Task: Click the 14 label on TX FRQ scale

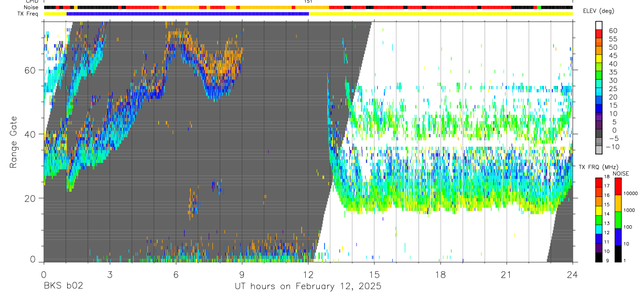Action: pos(607,214)
